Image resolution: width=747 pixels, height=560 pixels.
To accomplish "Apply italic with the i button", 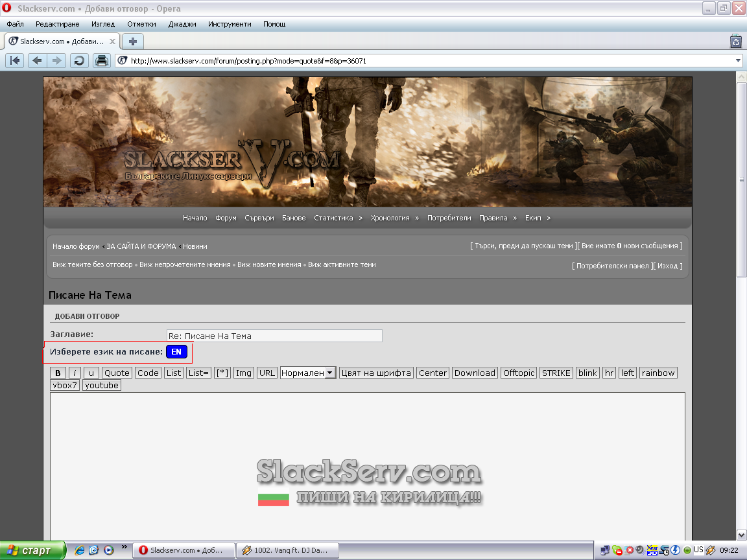I will (75, 373).
